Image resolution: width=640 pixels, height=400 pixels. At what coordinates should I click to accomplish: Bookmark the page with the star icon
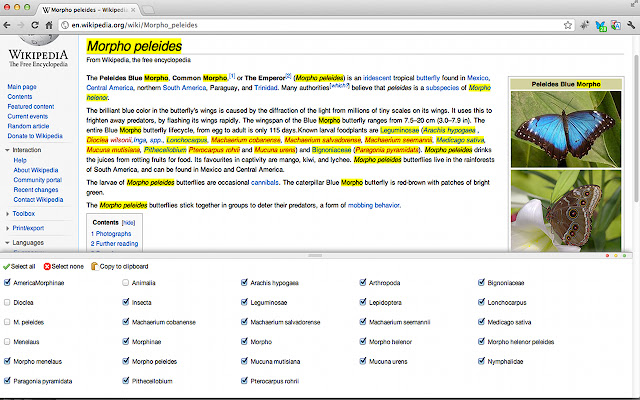point(568,25)
